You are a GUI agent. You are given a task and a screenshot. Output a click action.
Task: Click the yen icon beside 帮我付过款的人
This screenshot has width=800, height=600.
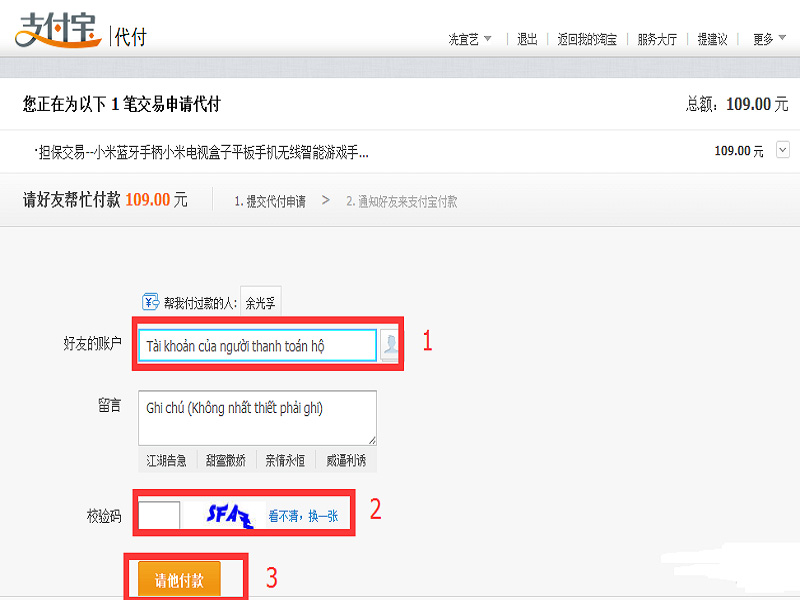pyautogui.click(x=151, y=302)
